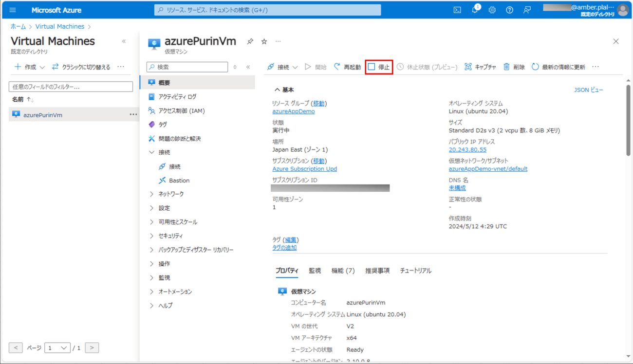Open JSON ビュー link
This screenshot has height=364, width=633.
pyautogui.click(x=588, y=90)
